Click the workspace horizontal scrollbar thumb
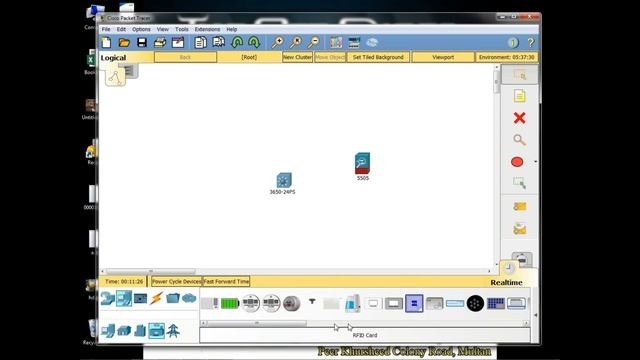The height and width of the screenshot is (360, 640). (151, 271)
